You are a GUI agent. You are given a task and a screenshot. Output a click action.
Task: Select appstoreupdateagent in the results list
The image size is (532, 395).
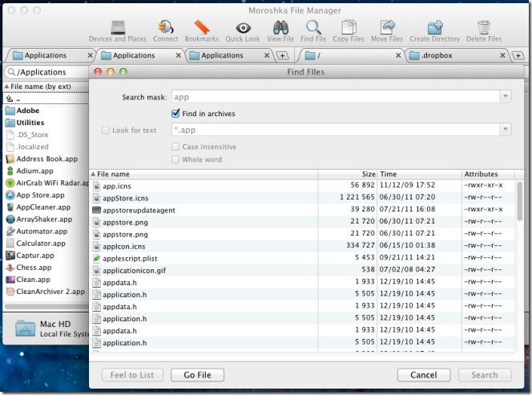(139, 210)
